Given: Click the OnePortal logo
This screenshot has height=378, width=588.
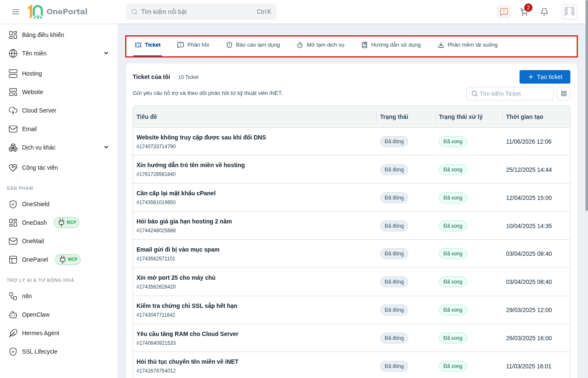Looking at the screenshot, I should [x=58, y=12].
